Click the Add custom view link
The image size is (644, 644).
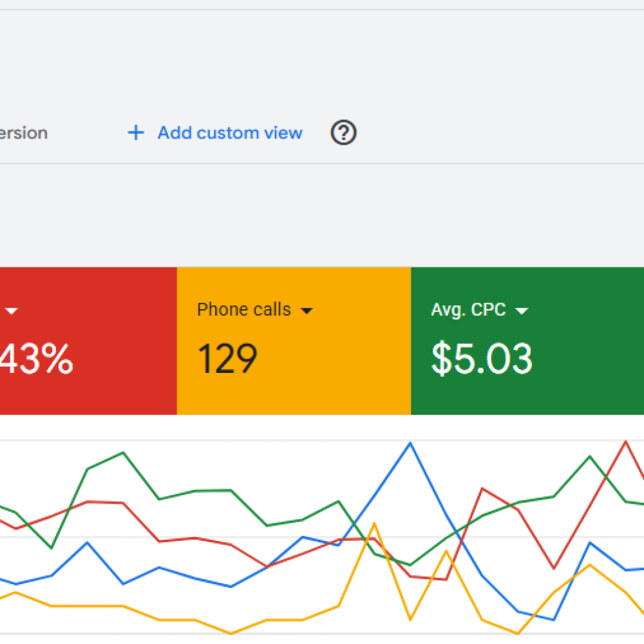[x=230, y=133]
